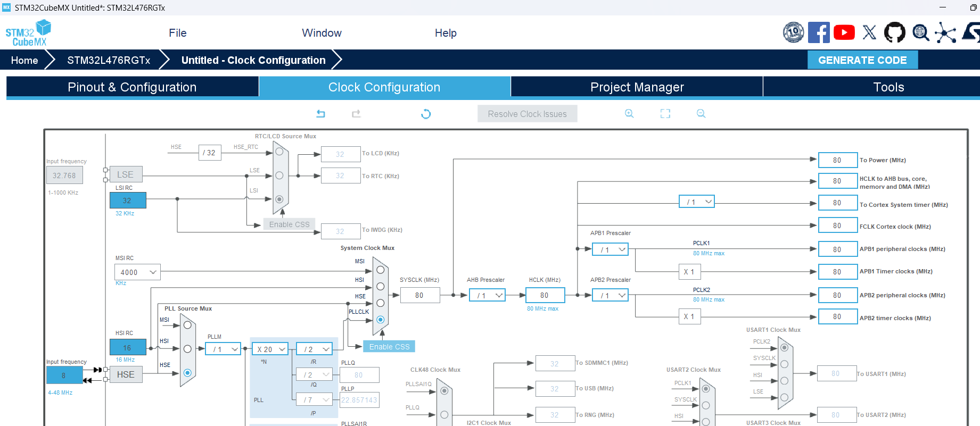
Task: Undo the last clock change
Action: (x=320, y=114)
